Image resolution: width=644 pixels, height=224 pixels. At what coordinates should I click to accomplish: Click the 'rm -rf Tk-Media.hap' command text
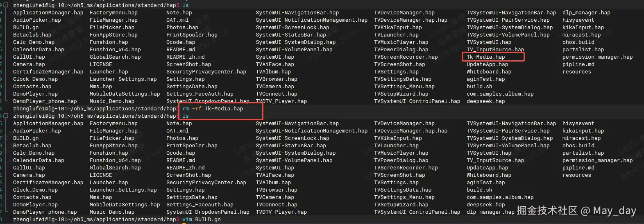[x=213, y=109]
